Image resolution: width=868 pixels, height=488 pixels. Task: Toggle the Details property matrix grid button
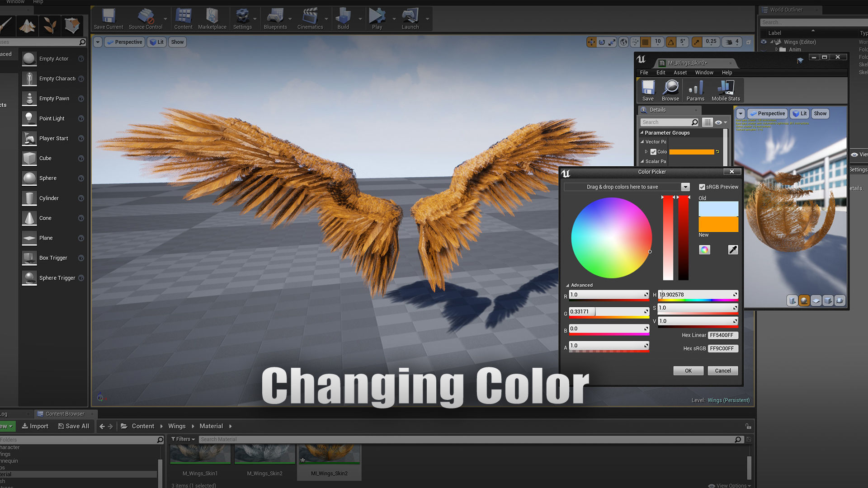pos(708,122)
